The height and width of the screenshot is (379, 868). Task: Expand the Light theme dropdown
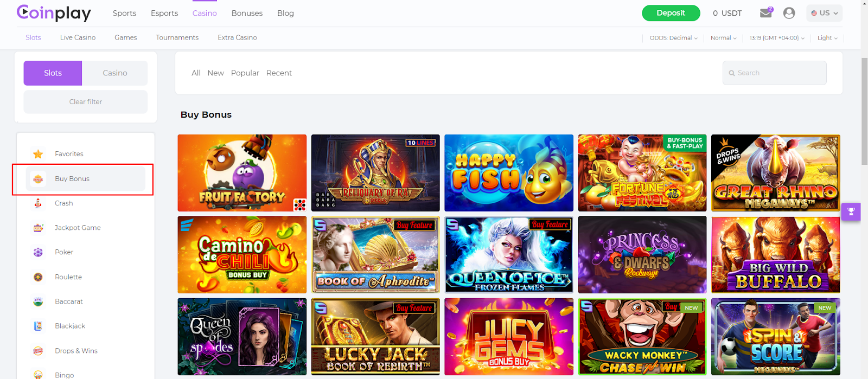coord(827,38)
